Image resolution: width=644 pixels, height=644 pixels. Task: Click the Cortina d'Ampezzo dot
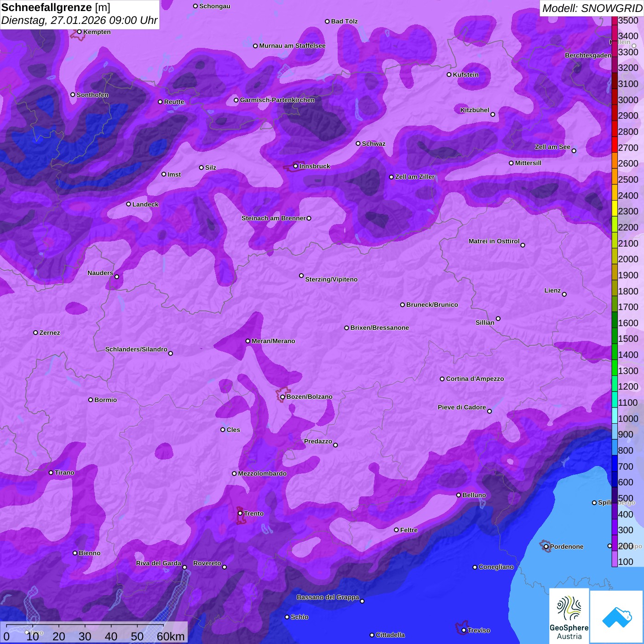coord(442,379)
